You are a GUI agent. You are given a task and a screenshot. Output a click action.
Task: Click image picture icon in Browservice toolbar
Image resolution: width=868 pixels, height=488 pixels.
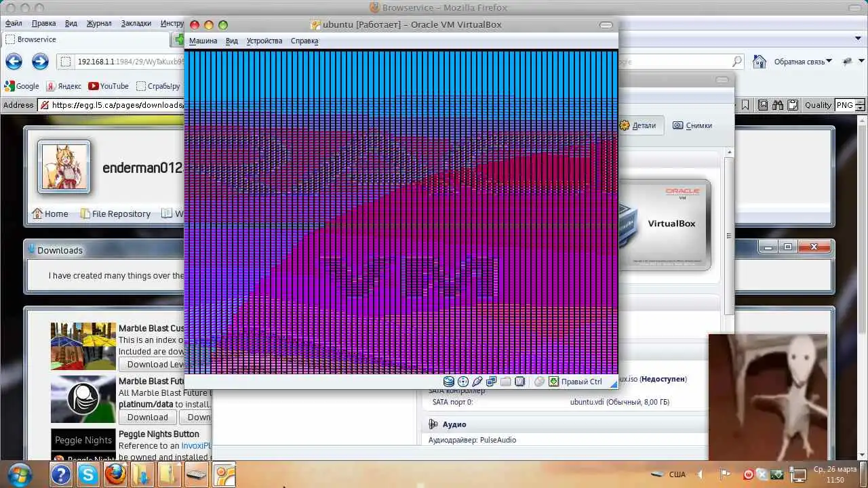pos(763,105)
